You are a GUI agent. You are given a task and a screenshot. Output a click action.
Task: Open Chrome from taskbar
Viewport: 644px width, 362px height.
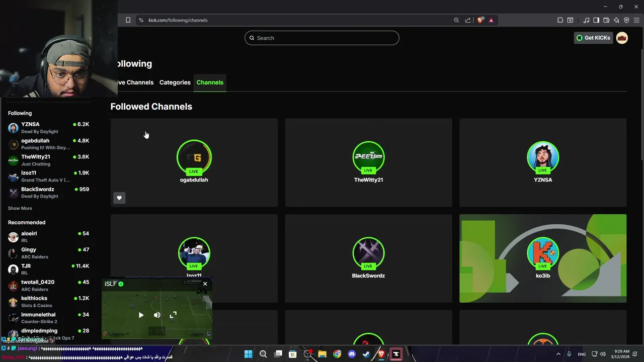coord(337,354)
